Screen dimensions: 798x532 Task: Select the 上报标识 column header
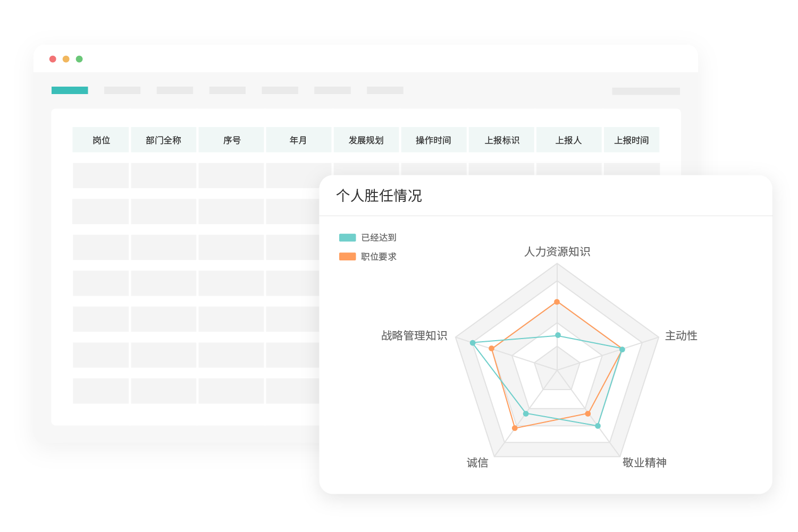pyautogui.click(x=502, y=140)
